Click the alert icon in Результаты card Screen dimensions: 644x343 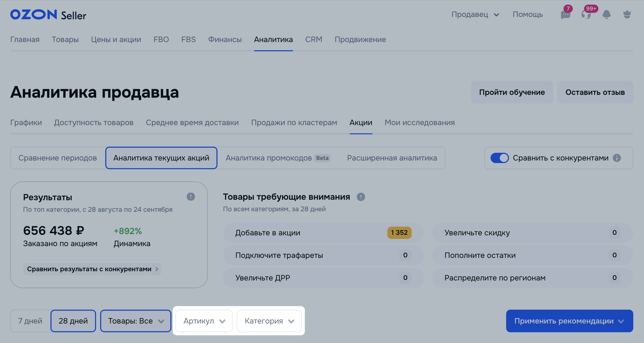point(191,197)
